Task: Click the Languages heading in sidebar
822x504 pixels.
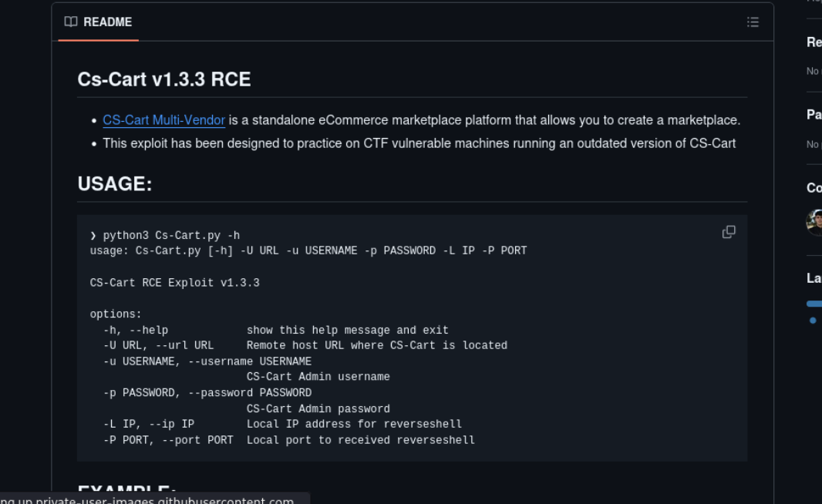Action: [814, 278]
